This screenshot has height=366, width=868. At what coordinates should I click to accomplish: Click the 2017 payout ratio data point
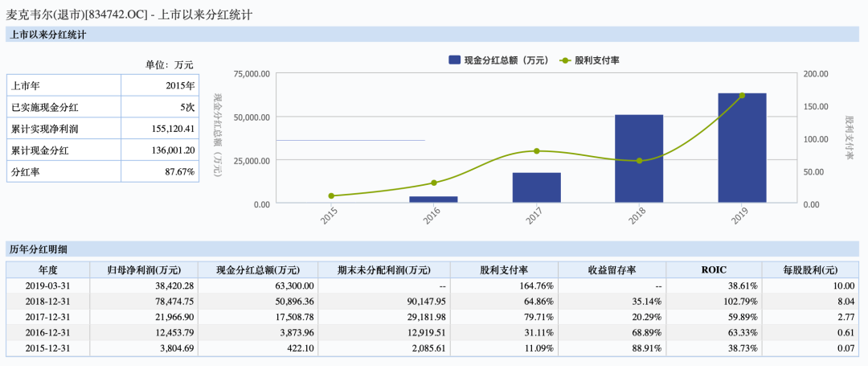pyautogui.click(x=536, y=151)
